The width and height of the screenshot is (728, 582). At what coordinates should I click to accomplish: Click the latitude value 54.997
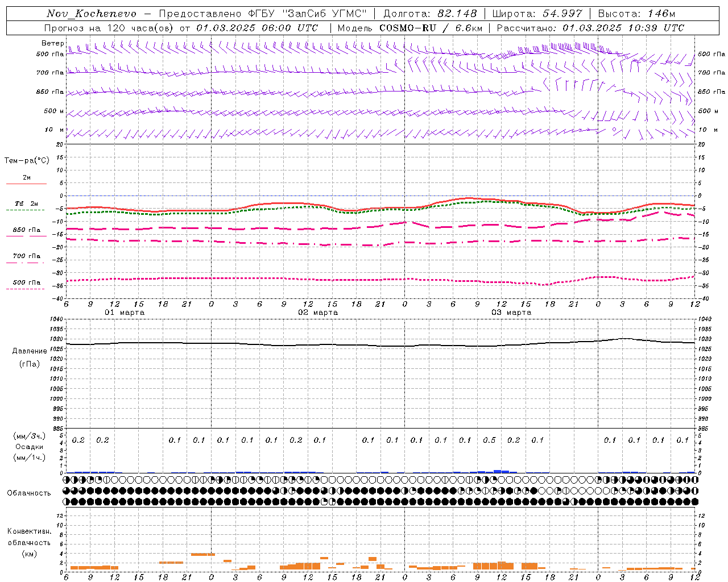click(x=562, y=14)
